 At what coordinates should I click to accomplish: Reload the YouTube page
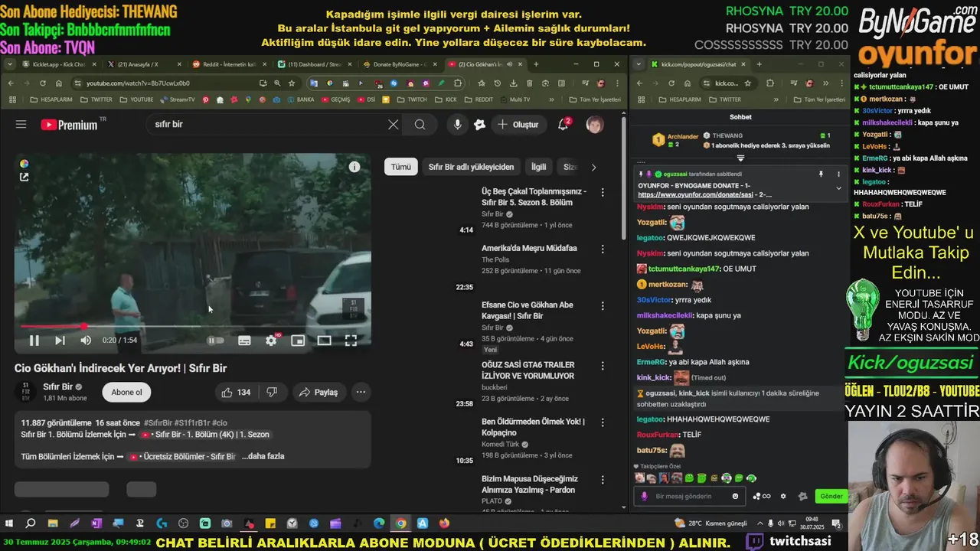[43, 83]
